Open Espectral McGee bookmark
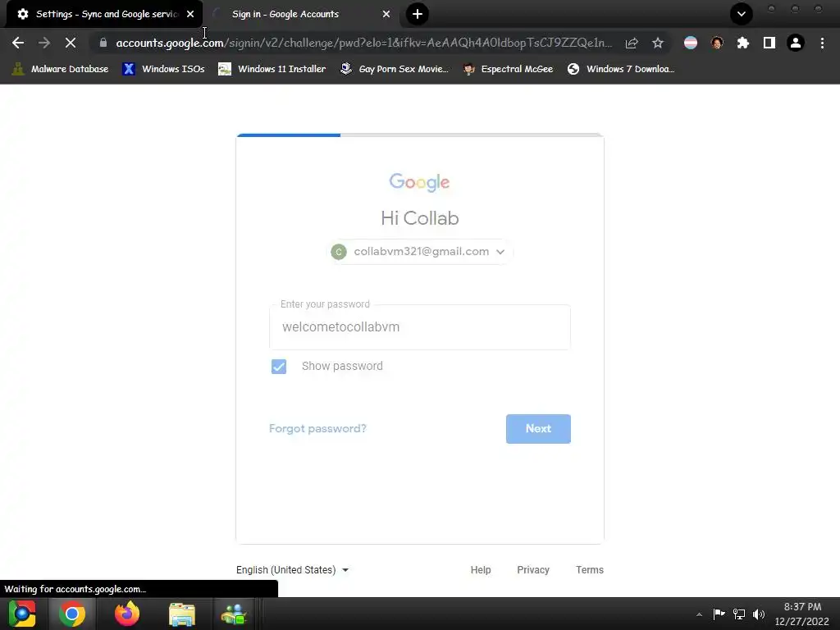The width and height of the screenshot is (840, 630). [x=508, y=69]
